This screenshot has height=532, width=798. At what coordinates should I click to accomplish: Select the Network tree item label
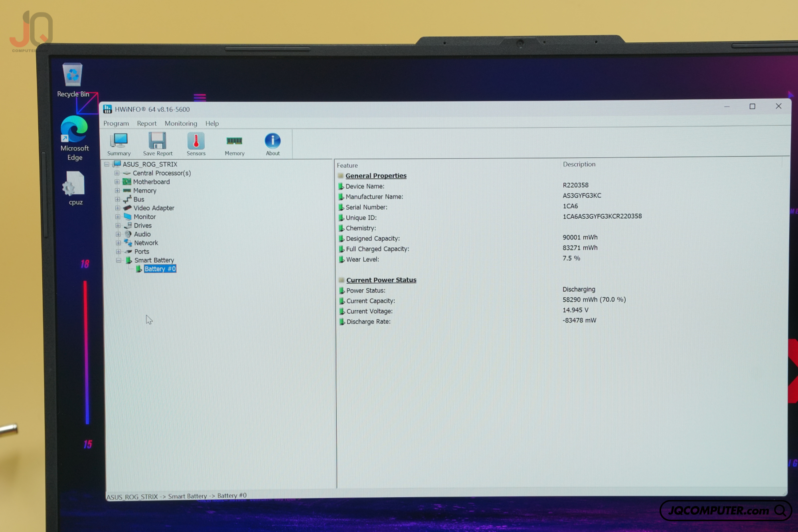(146, 243)
